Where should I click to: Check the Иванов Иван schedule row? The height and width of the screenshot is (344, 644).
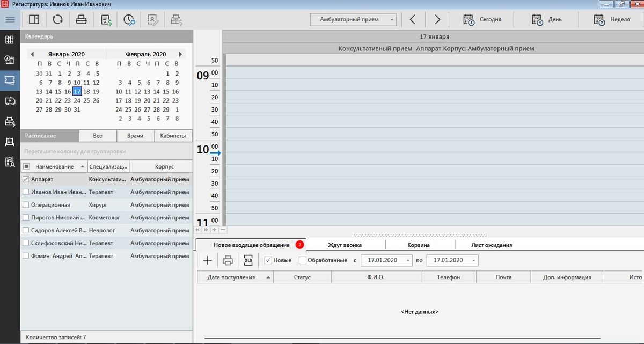click(26, 192)
